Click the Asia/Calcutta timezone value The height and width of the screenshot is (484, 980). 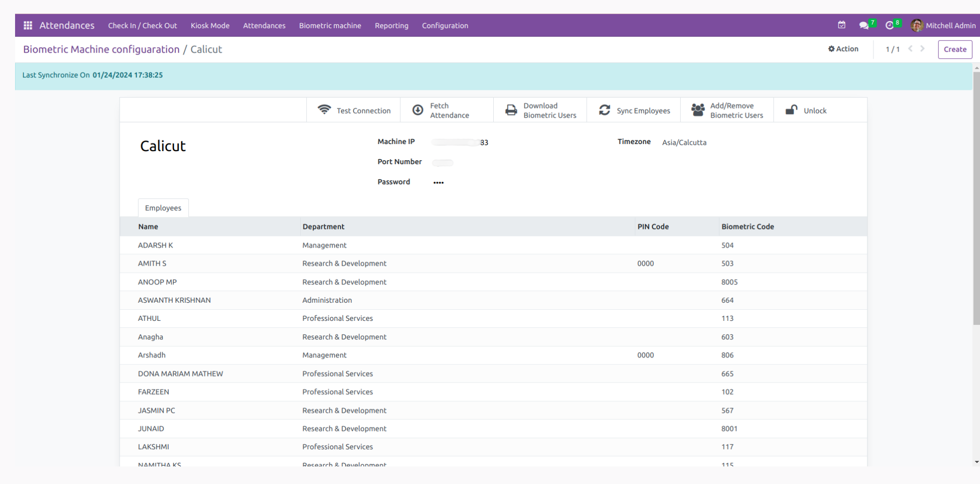684,143
